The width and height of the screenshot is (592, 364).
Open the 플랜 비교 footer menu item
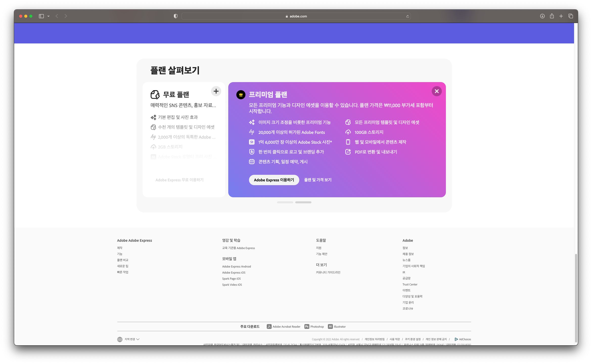[x=123, y=260]
